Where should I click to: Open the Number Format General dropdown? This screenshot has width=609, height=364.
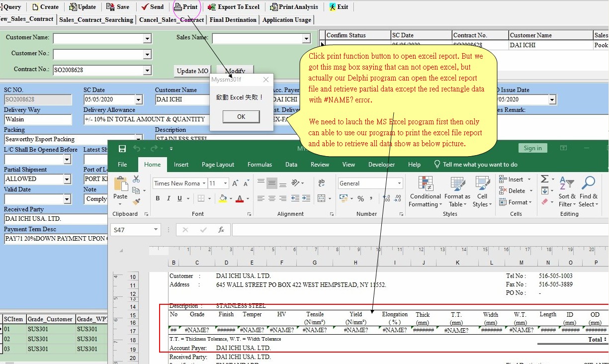(x=399, y=183)
